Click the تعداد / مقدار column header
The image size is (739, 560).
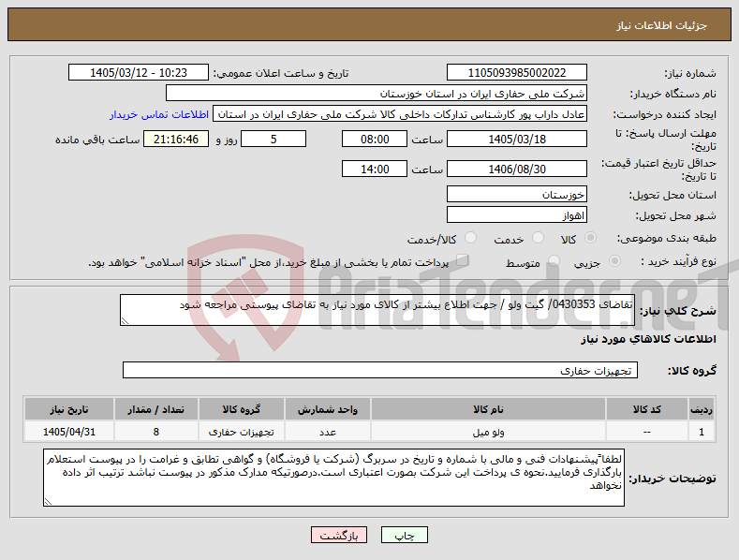coord(156,409)
